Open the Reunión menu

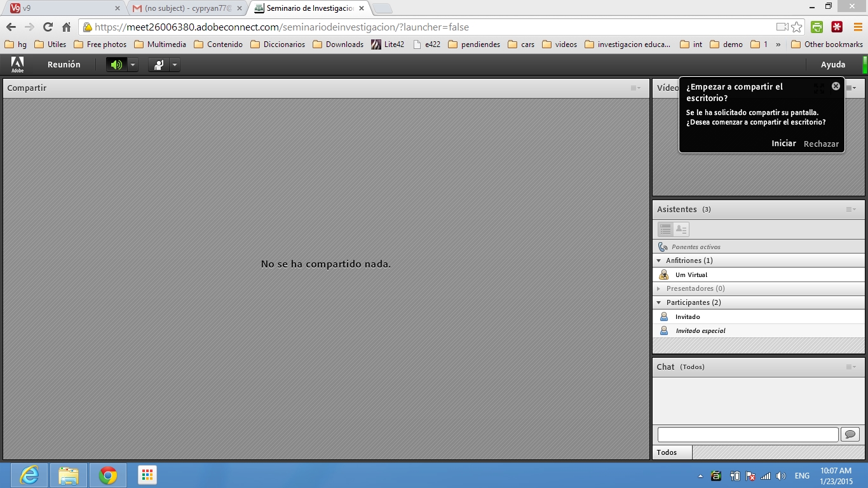64,65
